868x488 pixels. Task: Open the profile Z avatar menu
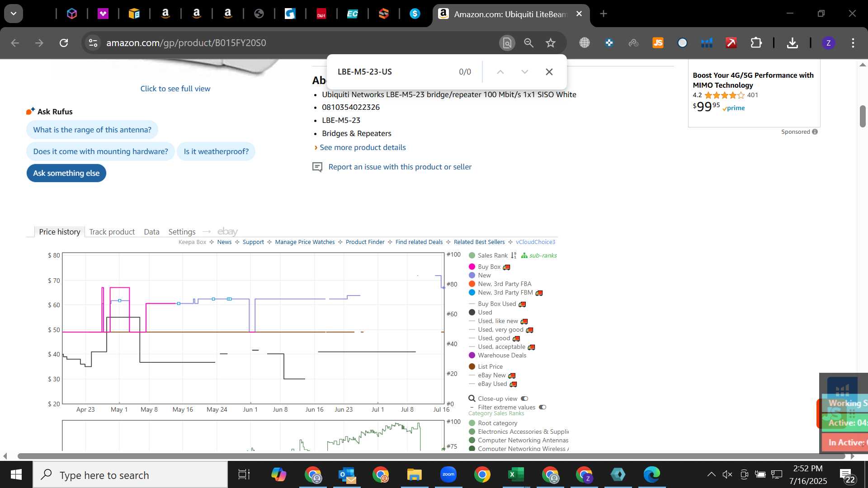click(828, 43)
